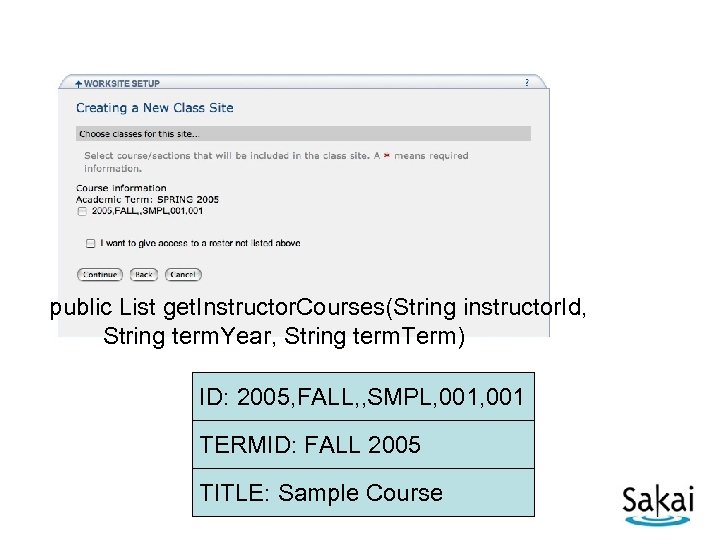Open help via the question mark icon
The height and width of the screenshot is (540, 720).
tap(527, 82)
